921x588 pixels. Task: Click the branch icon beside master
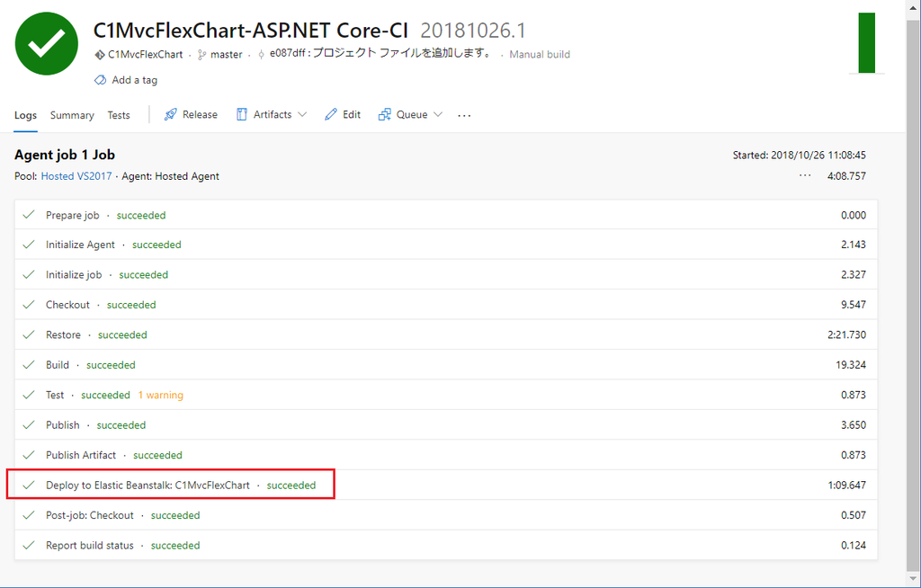[x=202, y=55]
